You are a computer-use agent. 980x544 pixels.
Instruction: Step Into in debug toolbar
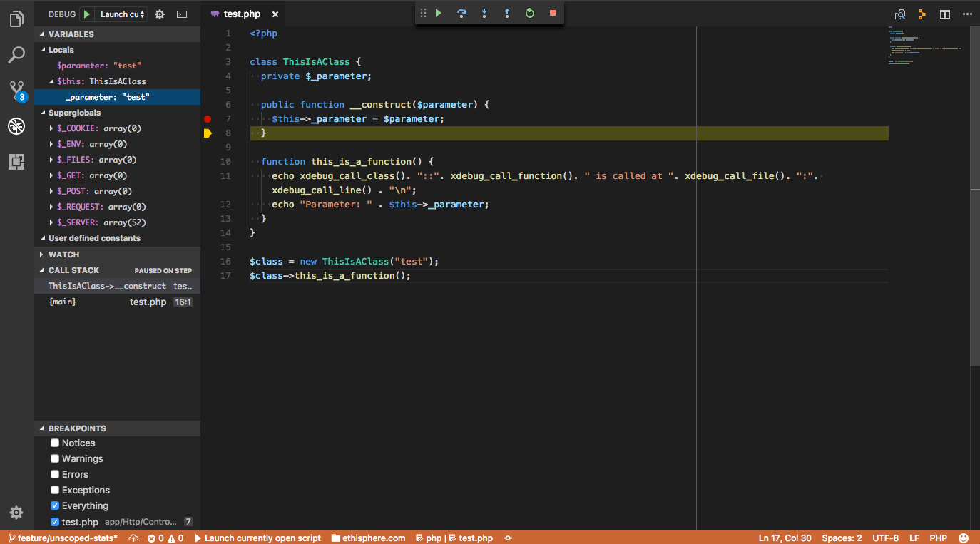pos(484,13)
